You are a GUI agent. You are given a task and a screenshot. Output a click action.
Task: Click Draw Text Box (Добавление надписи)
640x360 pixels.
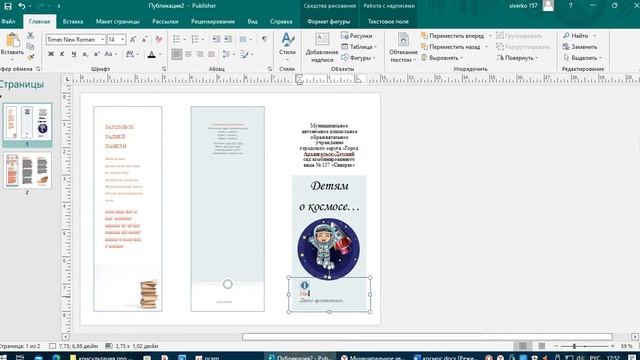point(322,48)
